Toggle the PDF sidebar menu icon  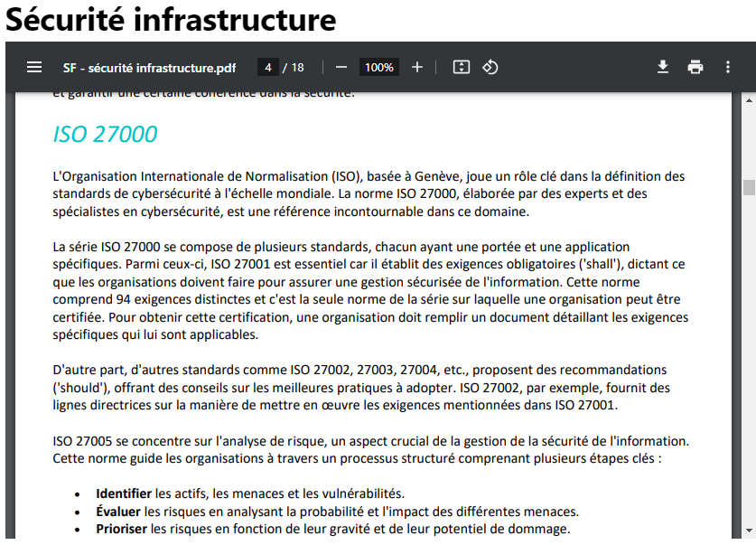coord(34,68)
